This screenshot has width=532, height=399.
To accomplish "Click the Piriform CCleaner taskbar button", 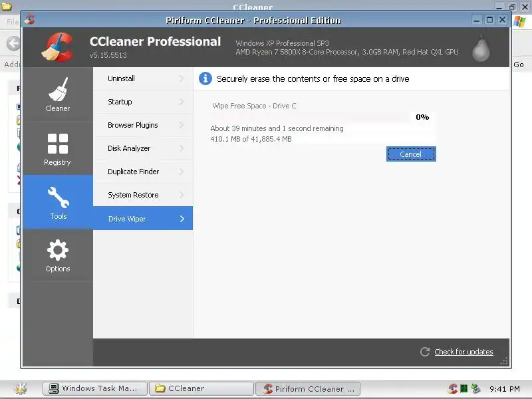I will tap(308, 388).
